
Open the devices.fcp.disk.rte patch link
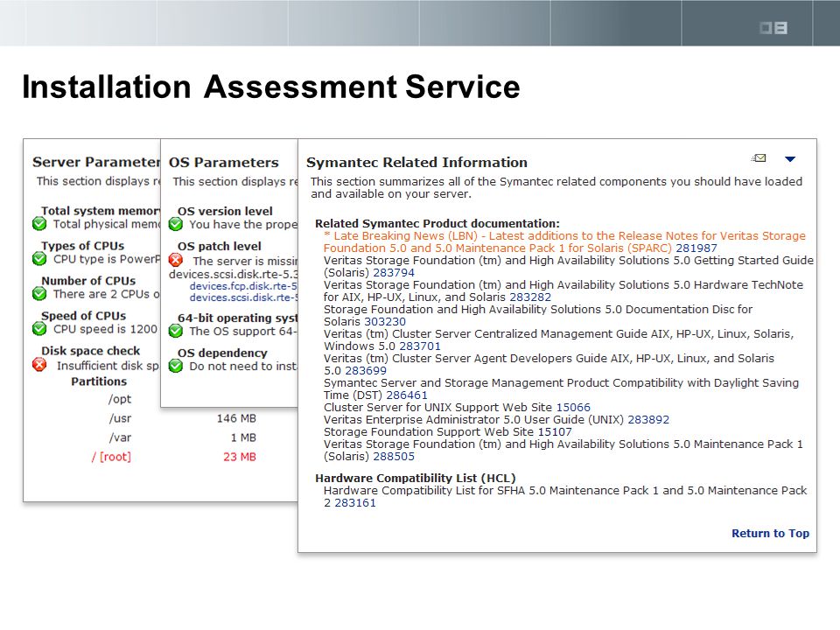pyautogui.click(x=243, y=286)
